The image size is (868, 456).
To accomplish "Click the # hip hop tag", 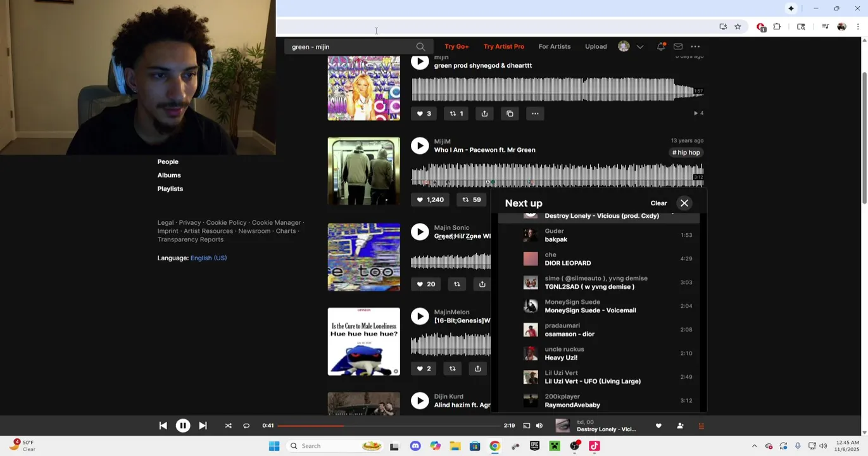I will [x=686, y=153].
